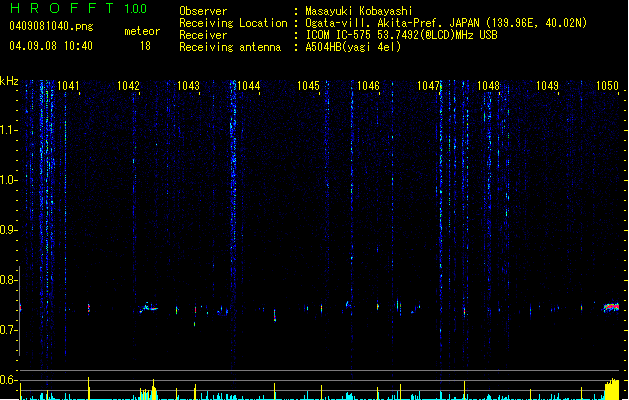Click the 1045 time marker
Viewport: 629px width, 400px height.
(308, 86)
